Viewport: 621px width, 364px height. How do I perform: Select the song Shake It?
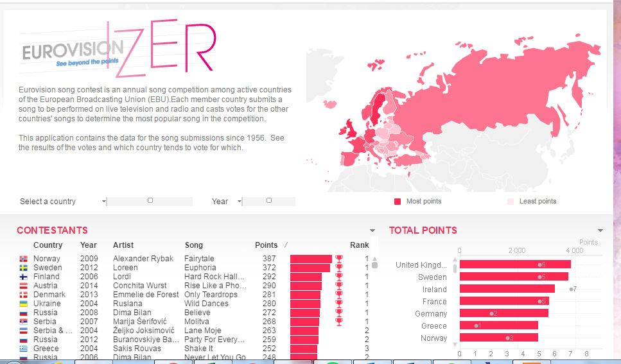198,349
